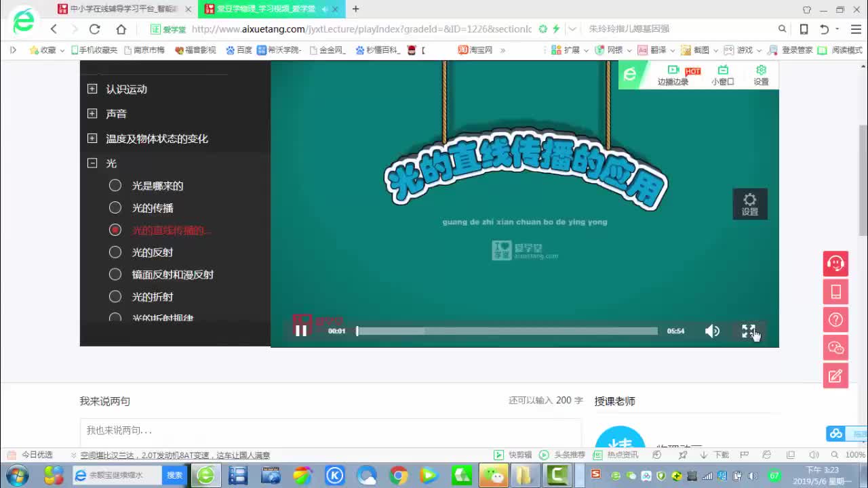Image resolution: width=868 pixels, height=488 pixels.
Task: Click the 搜索 button in taskbar
Action: pyautogui.click(x=174, y=475)
